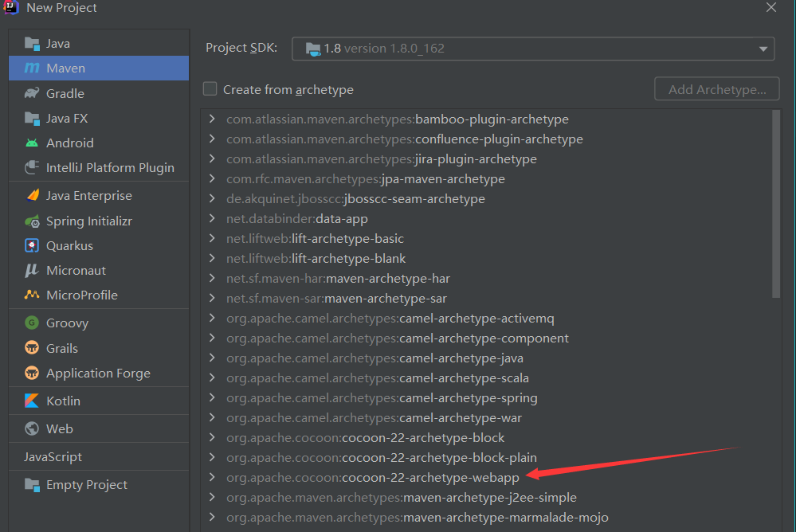
Task: Click the Android robot icon
Action: [x=32, y=143]
